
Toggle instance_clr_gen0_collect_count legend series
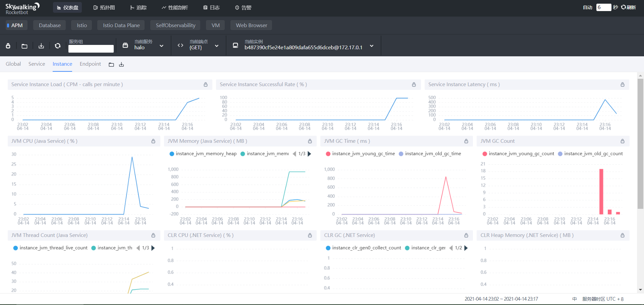click(363, 248)
